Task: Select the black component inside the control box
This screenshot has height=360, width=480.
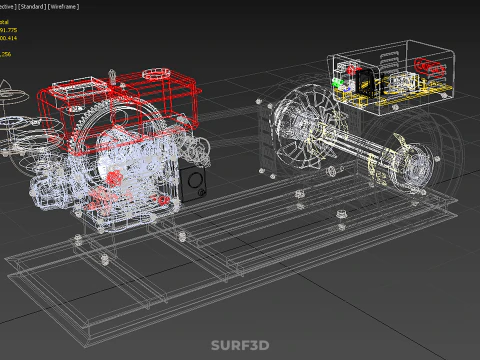Action: (x=364, y=82)
